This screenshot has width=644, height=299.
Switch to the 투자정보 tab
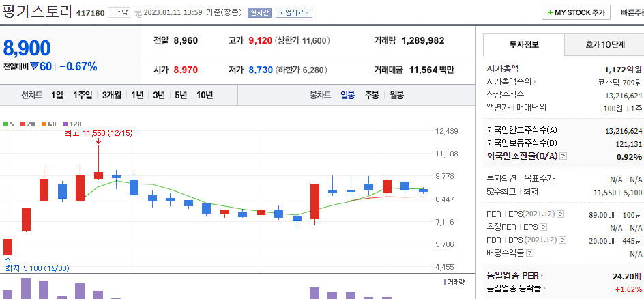(x=524, y=45)
